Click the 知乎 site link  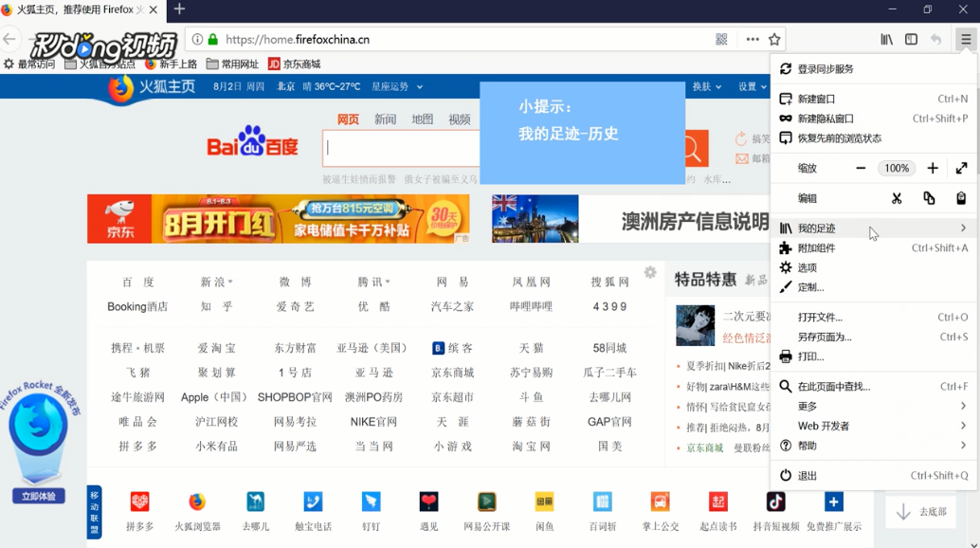[216, 307]
